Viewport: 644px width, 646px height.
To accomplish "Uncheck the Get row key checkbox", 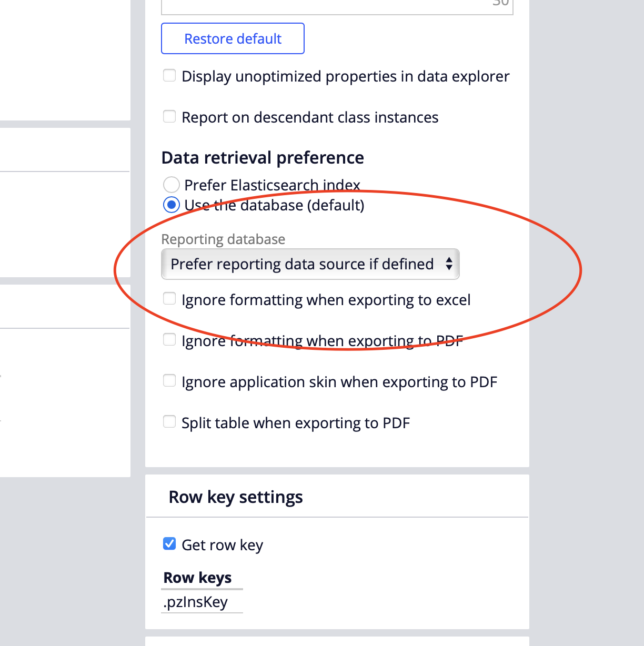I will click(x=169, y=543).
